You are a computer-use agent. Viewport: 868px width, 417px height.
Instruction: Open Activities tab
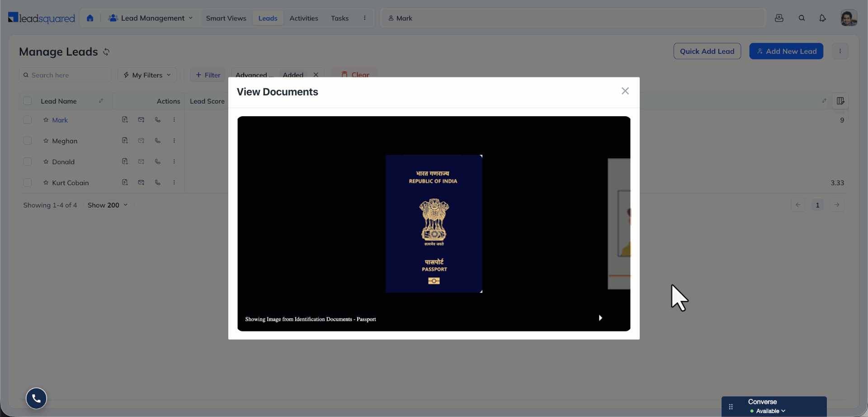click(304, 18)
